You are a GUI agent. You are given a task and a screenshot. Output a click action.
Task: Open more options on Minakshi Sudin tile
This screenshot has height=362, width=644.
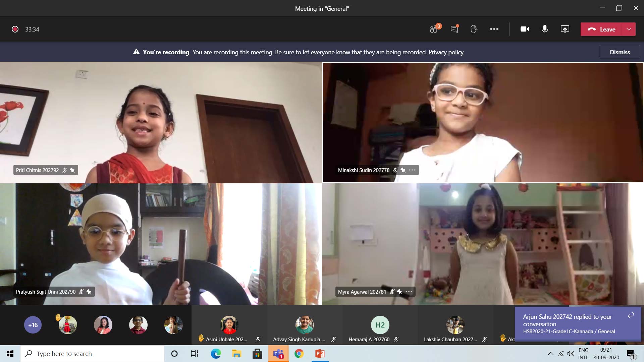412,170
